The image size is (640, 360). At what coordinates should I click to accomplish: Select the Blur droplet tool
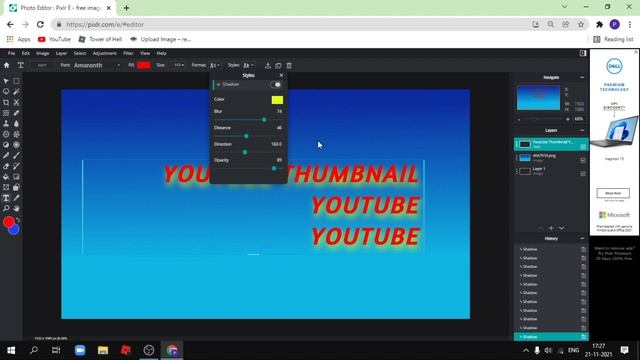(16, 124)
